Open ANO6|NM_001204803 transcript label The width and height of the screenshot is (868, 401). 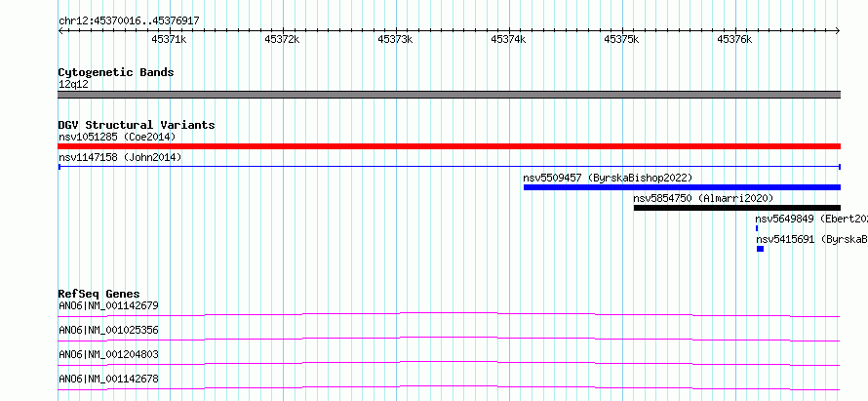pos(108,354)
